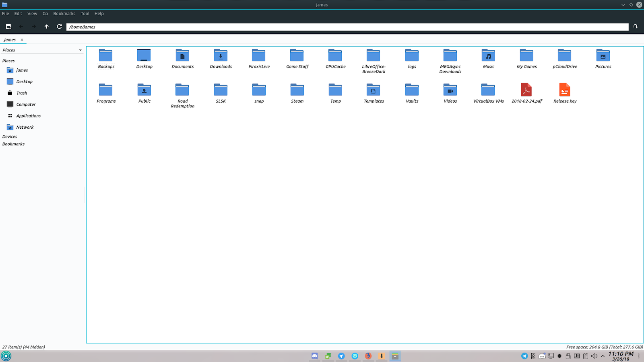Select the james tab
Viewport: 644px width, 362px height.
pos(9,39)
